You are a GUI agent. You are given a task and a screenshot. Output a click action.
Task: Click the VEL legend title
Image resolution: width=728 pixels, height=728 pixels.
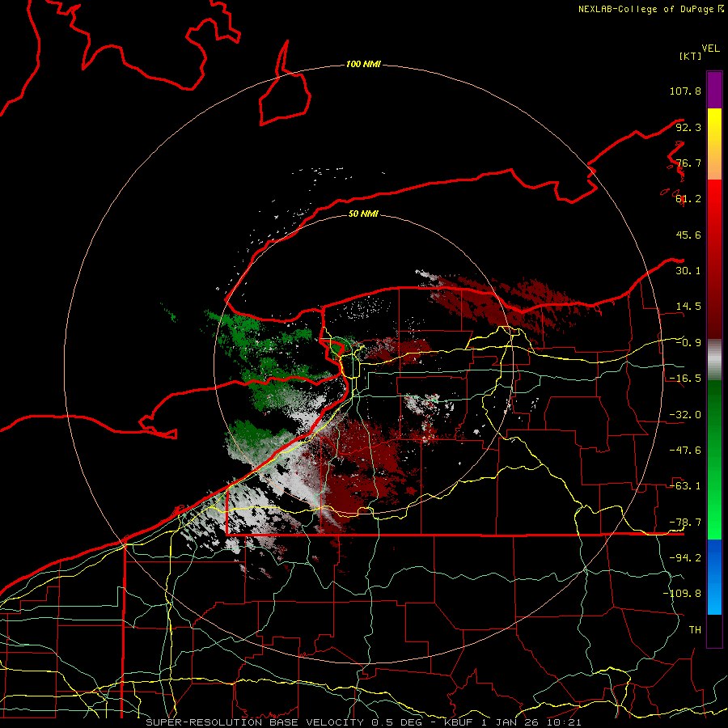(710, 49)
